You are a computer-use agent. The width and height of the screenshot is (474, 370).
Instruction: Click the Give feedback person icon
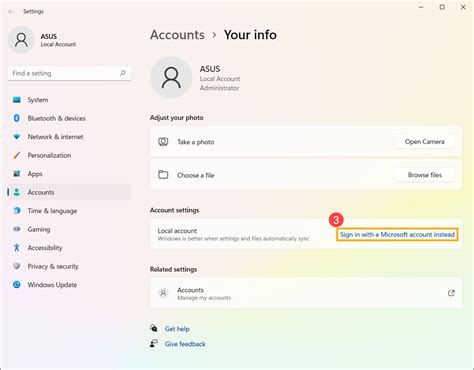pyautogui.click(x=154, y=344)
